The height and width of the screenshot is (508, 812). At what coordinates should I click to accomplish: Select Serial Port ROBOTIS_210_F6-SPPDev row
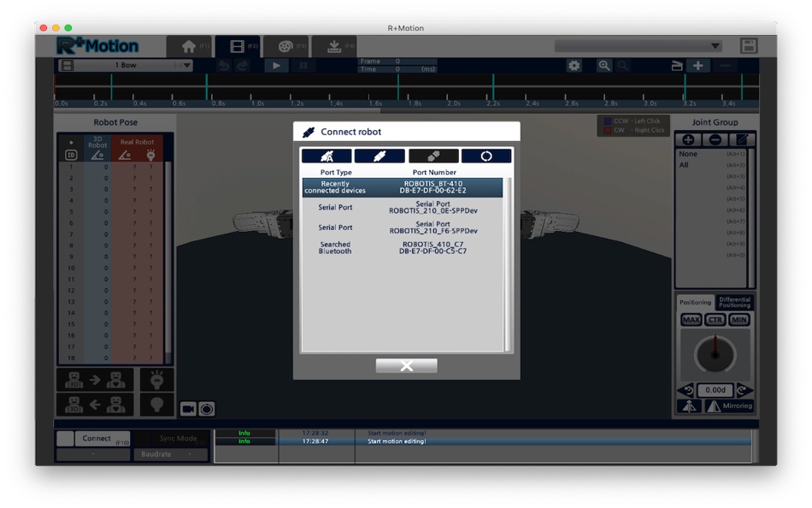click(403, 227)
